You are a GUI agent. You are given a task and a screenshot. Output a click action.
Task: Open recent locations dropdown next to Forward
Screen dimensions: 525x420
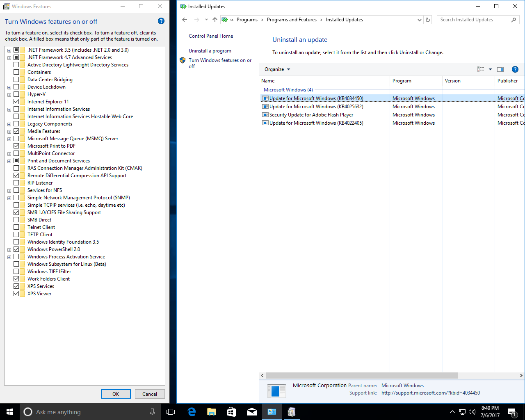[206, 20]
